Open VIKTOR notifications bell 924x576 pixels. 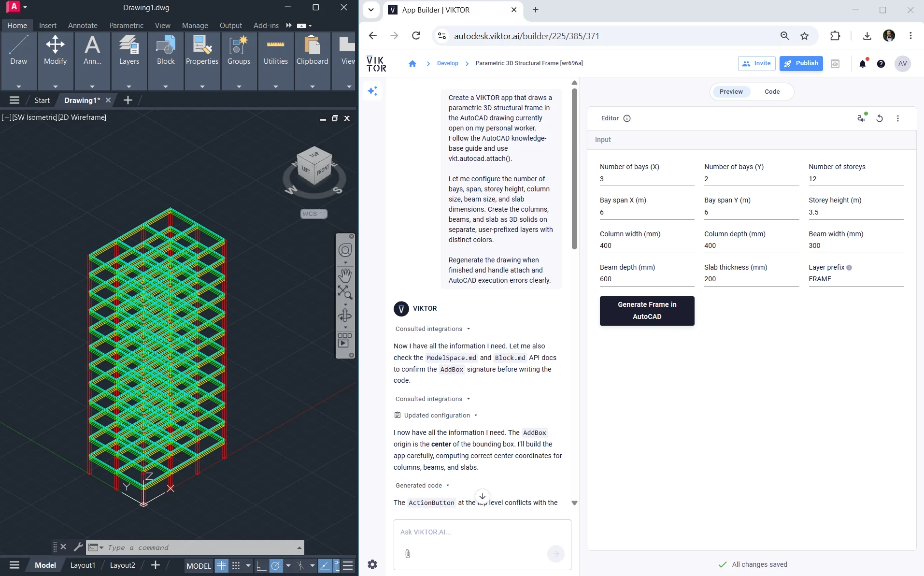point(863,63)
